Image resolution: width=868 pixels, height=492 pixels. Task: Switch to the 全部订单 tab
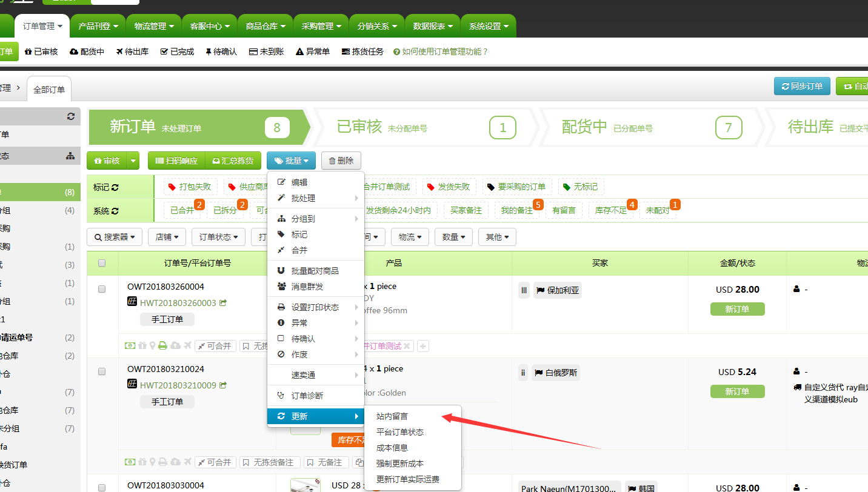(x=49, y=89)
